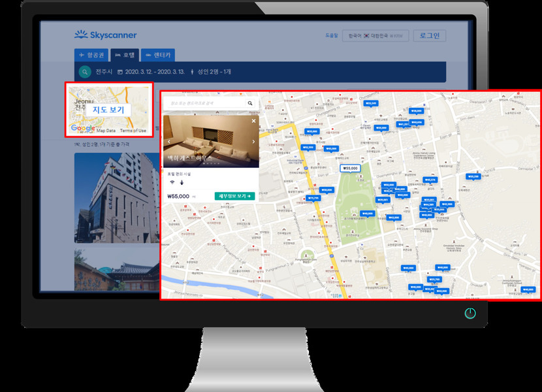Click the map search magnifier icon
The image size is (542, 392).
click(249, 103)
